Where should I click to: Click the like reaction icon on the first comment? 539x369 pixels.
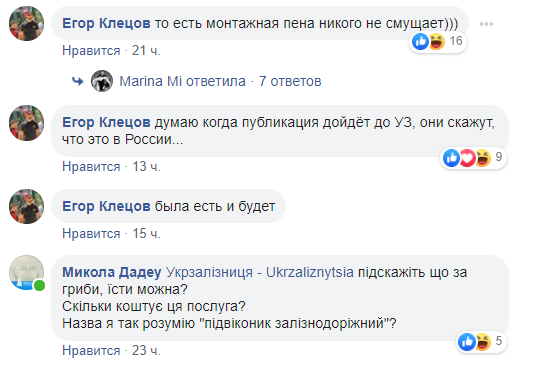[x=420, y=42]
